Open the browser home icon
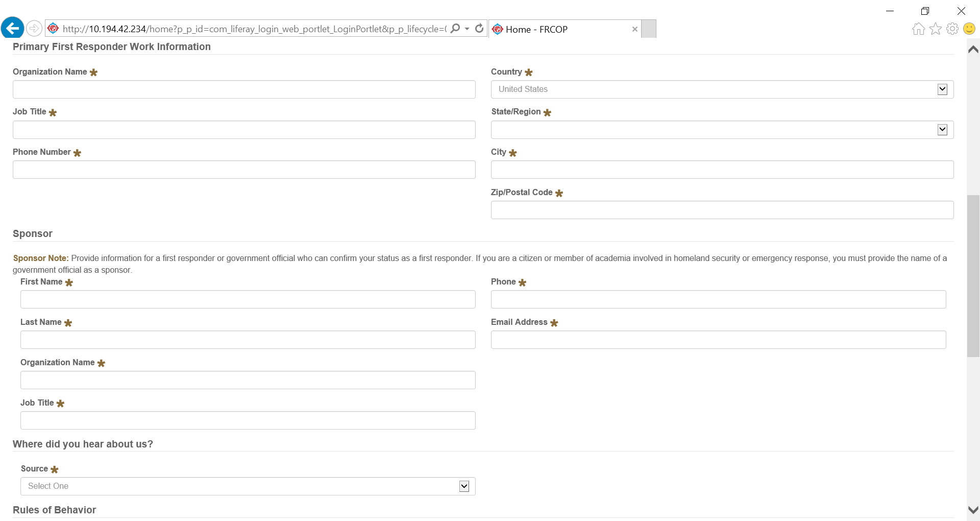Viewport: 980px width, 521px height. point(918,29)
